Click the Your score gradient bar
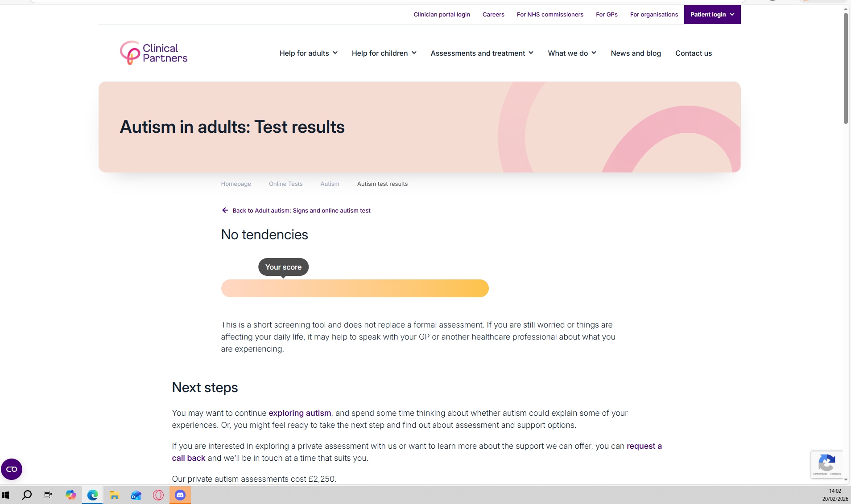 (x=355, y=288)
